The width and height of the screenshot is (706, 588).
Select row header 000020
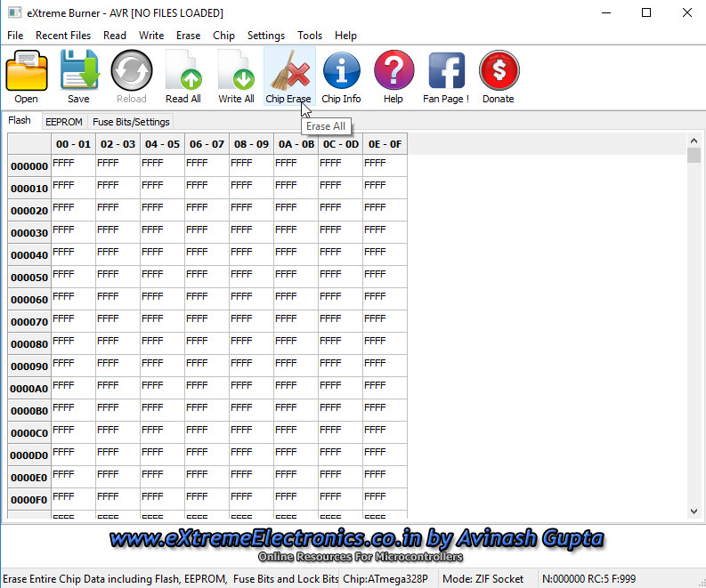point(29,211)
